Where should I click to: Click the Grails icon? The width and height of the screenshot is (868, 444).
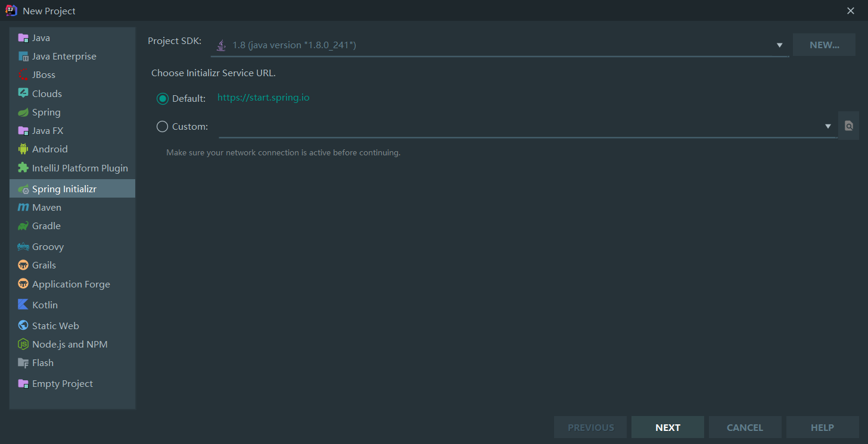pyautogui.click(x=23, y=265)
